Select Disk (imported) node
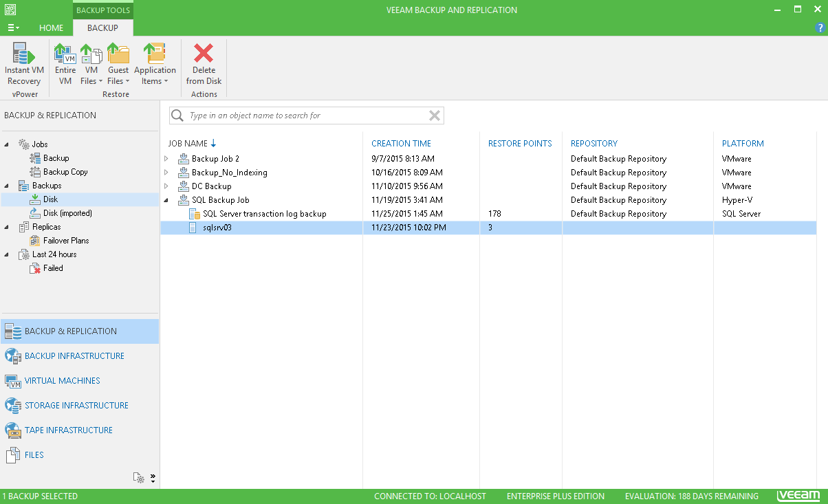This screenshot has width=828, height=504. coord(67,213)
